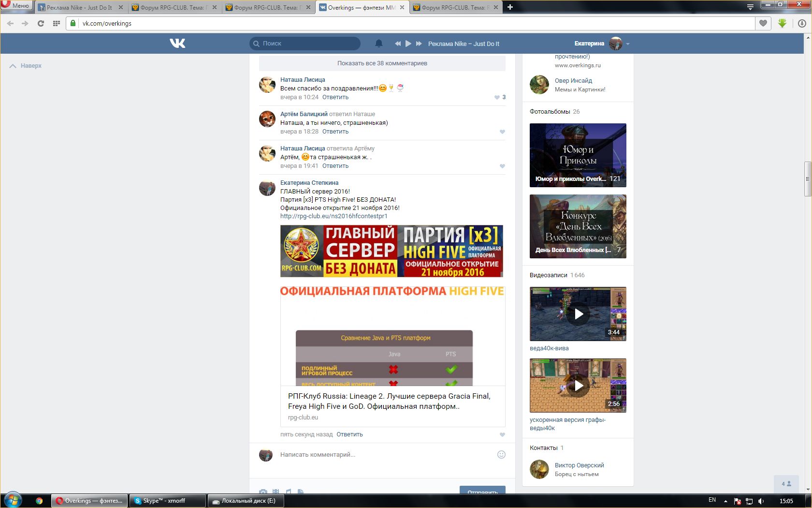Like Наташа Лисица's congratulations comment
This screenshot has width=812, height=508.
[497, 97]
